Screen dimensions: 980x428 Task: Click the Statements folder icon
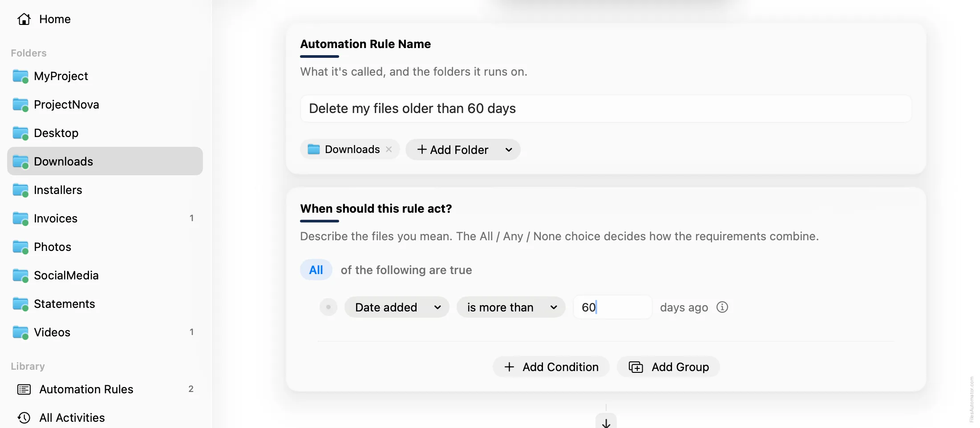pyautogui.click(x=20, y=304)
